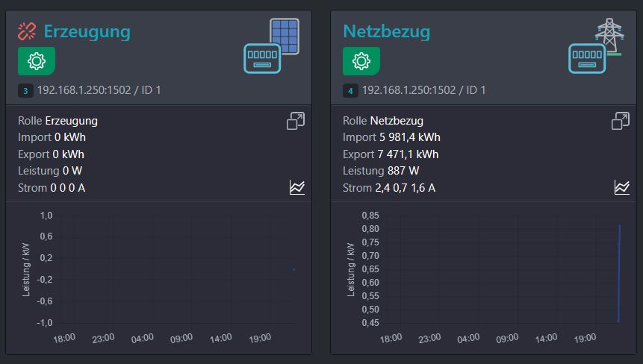
Task: Select Netzbezug address 192.168.1.250:1502 text
Action: coord(409,90)
